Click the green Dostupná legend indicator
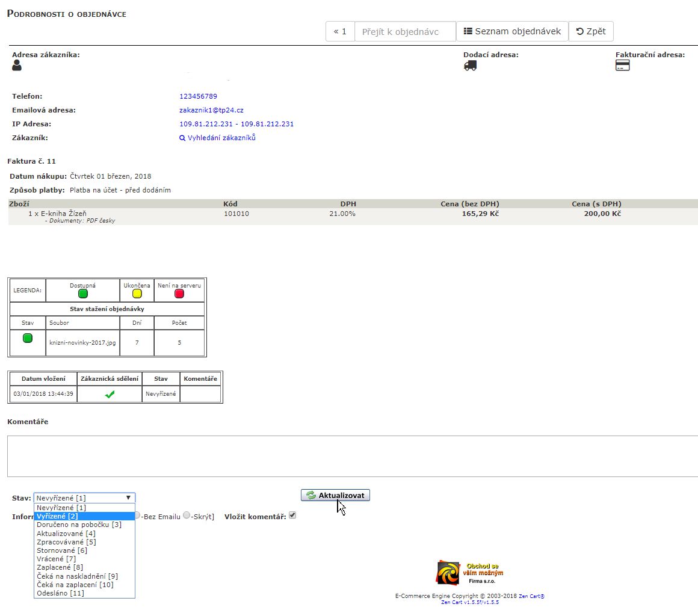698x616 pixels. point(83,294)
